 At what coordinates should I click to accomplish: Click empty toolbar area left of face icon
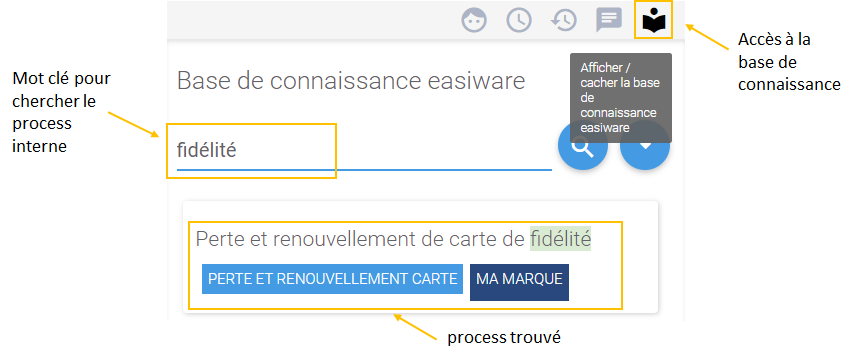click(310, 21)
